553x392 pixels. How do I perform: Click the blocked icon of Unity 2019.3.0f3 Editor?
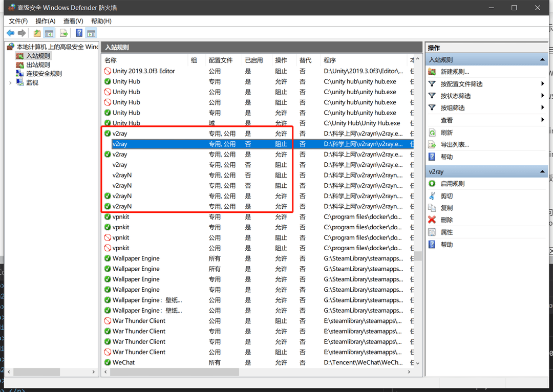(x=108, y=71)
